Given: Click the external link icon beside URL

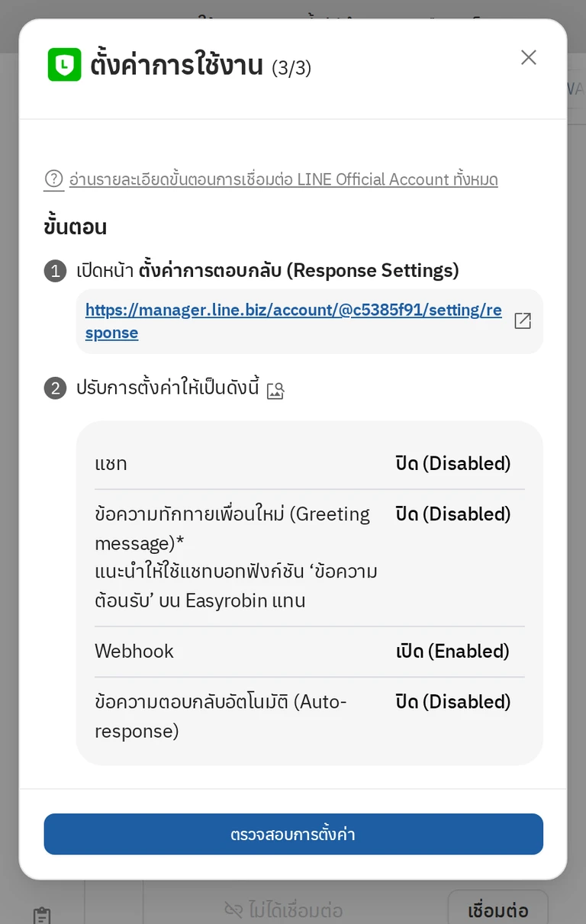Looking at the screenshot, I should [523, 321].
